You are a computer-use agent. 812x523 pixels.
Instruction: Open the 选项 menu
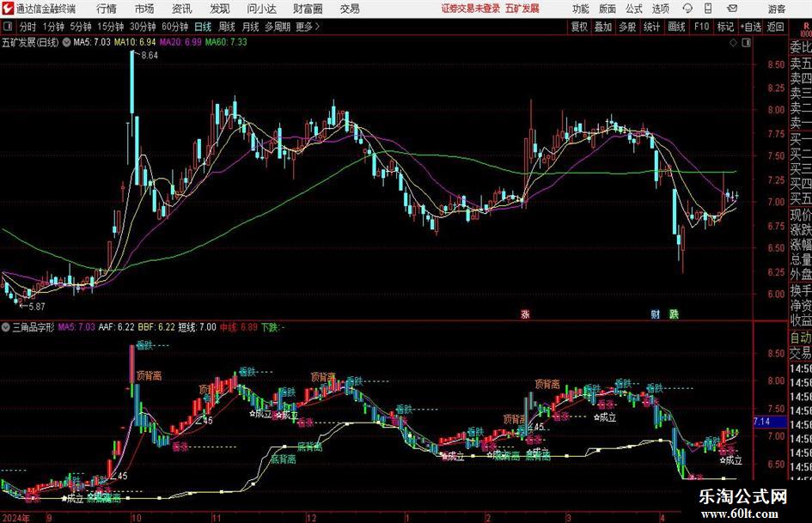point(660,9)
